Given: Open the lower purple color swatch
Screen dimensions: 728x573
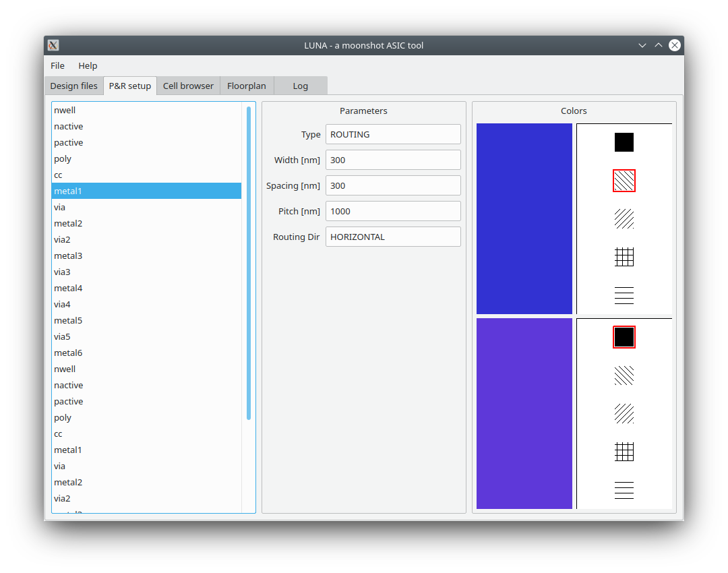Looking at the screenshot, I should 524,413.
